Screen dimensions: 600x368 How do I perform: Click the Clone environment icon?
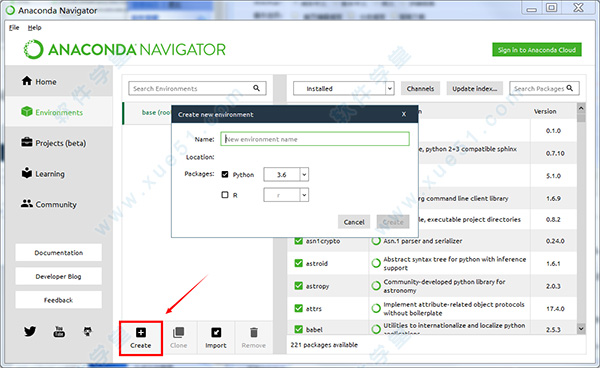[x=178, y=332]
